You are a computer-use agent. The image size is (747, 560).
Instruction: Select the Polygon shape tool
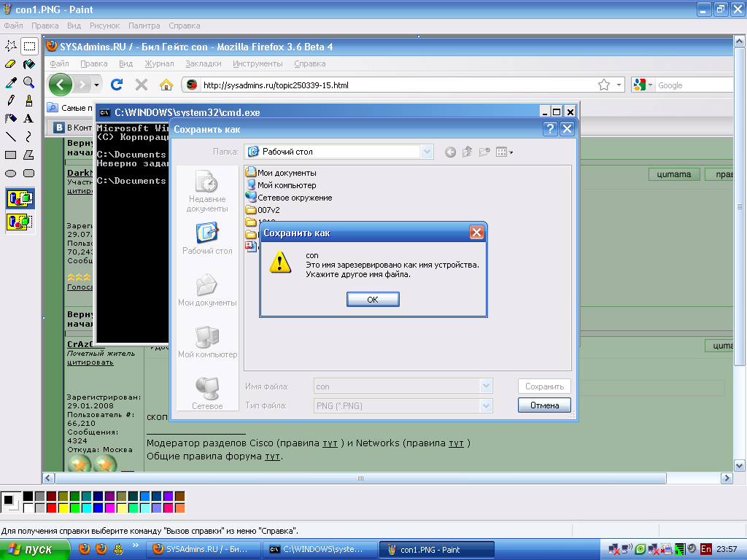tap(29, 155)
